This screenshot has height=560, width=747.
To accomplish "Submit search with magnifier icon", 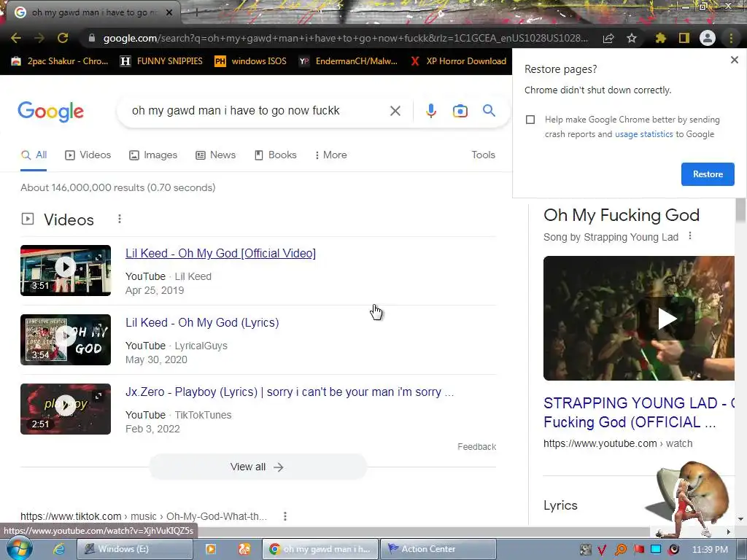I will coord(489,111).
